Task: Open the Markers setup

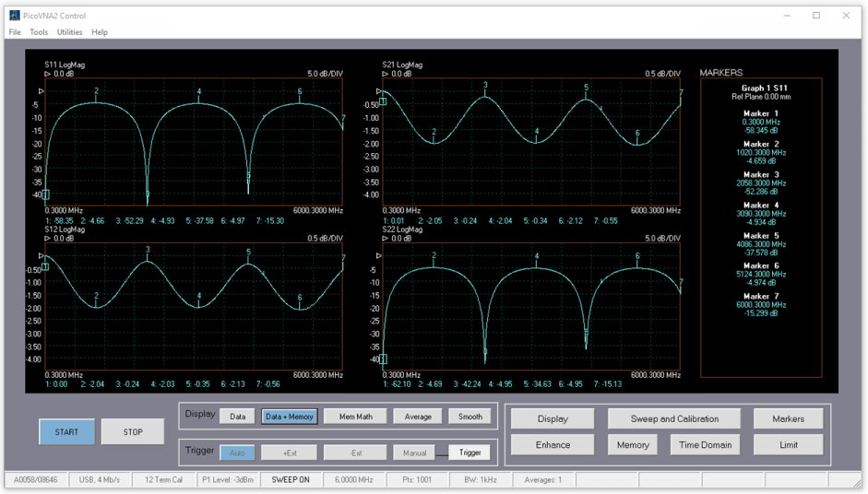Action: click(x=789, y=418)
